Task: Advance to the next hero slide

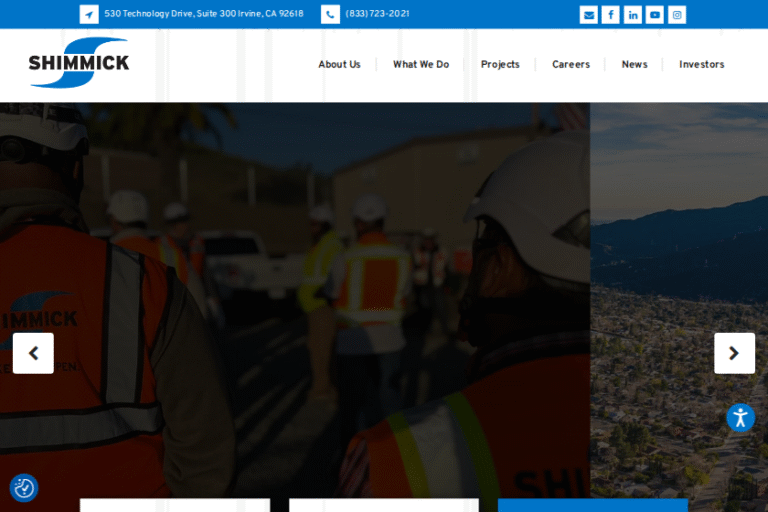Action: [x=734, y=353]
